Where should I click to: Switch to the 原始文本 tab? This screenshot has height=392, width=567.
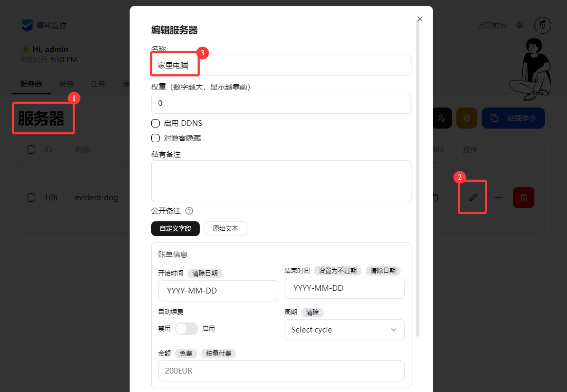(x=225, y=229)
